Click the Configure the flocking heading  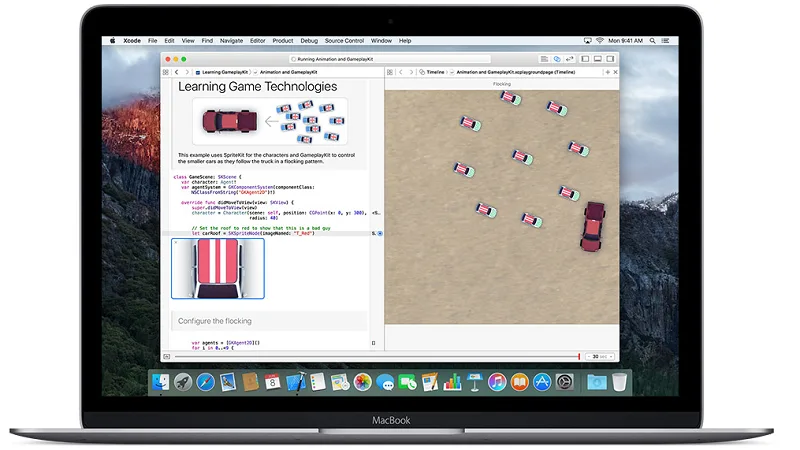click(x=215, y=321)
